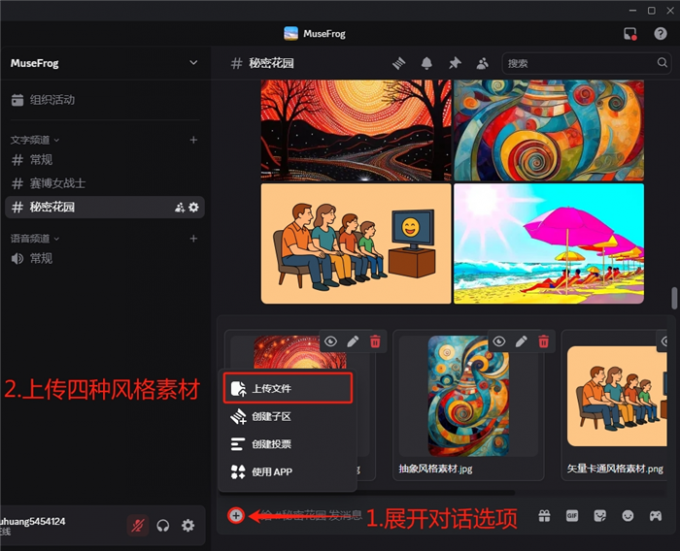Toggle spoiler eye on first attachment
Screen dimensions: 680x551
pos(330,342)
